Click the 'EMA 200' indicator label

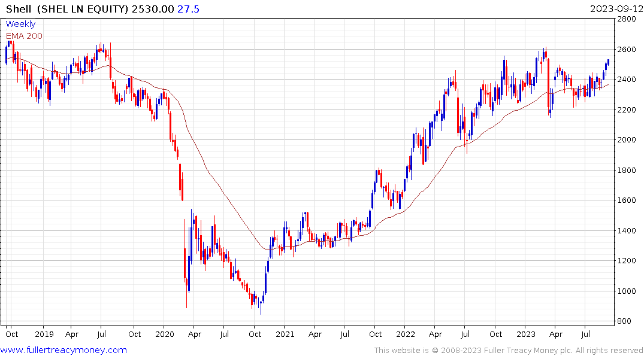[x=24, y=36]
